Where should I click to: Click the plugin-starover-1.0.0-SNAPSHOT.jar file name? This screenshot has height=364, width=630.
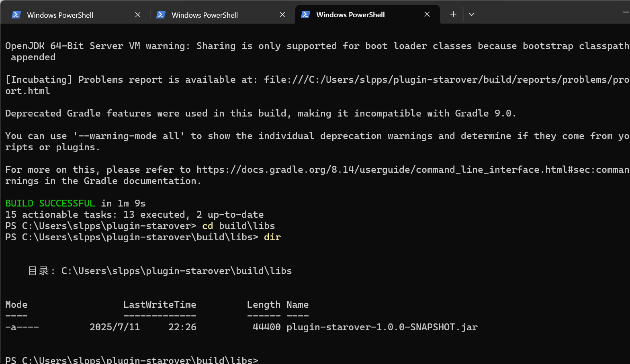click(382, 327)
